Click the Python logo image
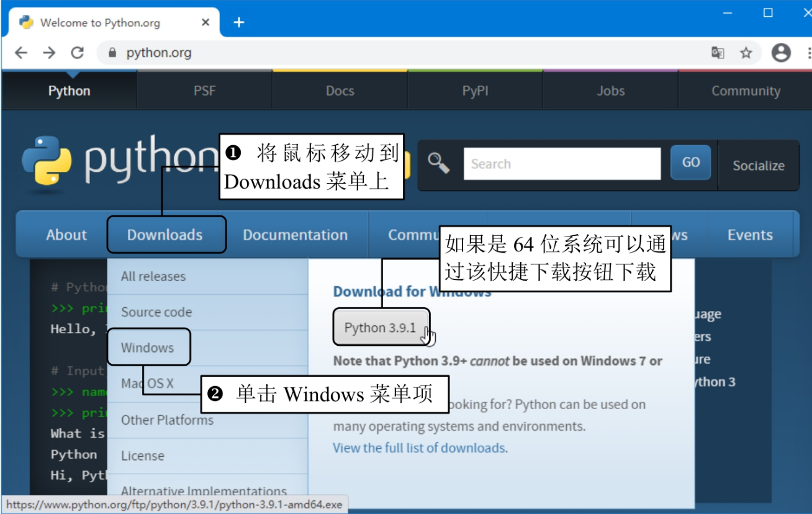The width and height of the screenshot is (812, 514). coord(47,160)
